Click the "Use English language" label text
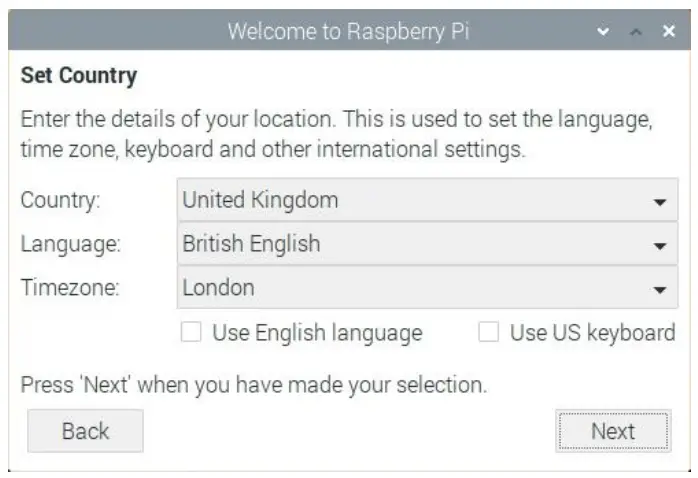The width and height of the screenshot is (698, 478). tap(317, 333)
